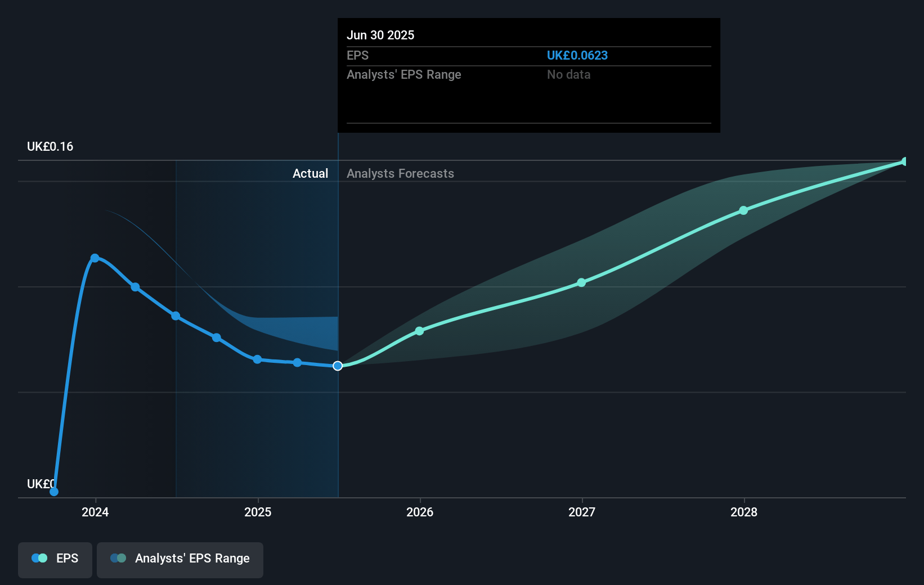Select the 2028 forecast data point
Screen dimensions: 924x585
pyautogui.click(x=743, y=210)
